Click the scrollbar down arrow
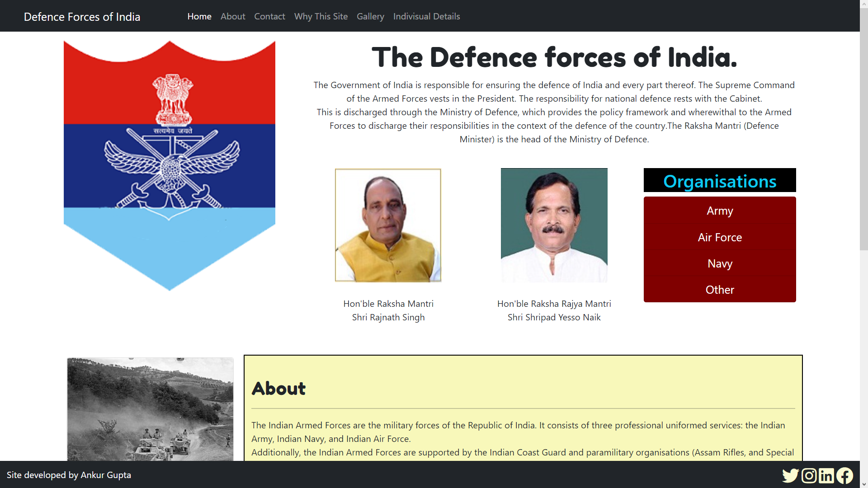This screenshot has height=488, width=868. point(863,483)
